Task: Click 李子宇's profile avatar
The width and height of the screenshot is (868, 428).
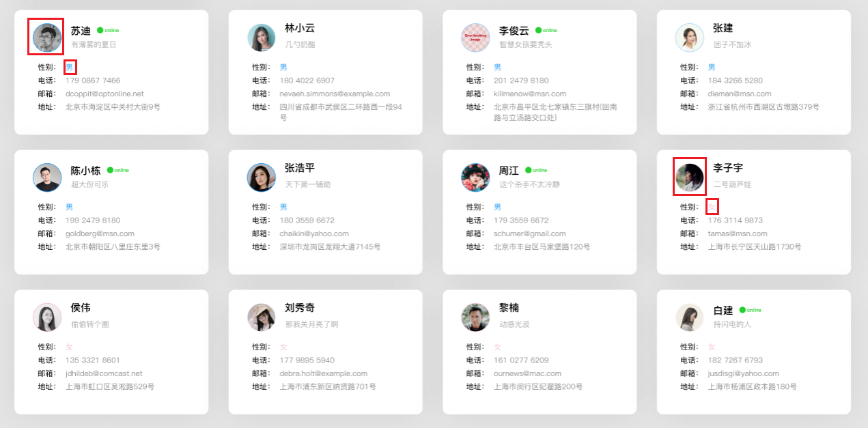Action: (689, 177)
